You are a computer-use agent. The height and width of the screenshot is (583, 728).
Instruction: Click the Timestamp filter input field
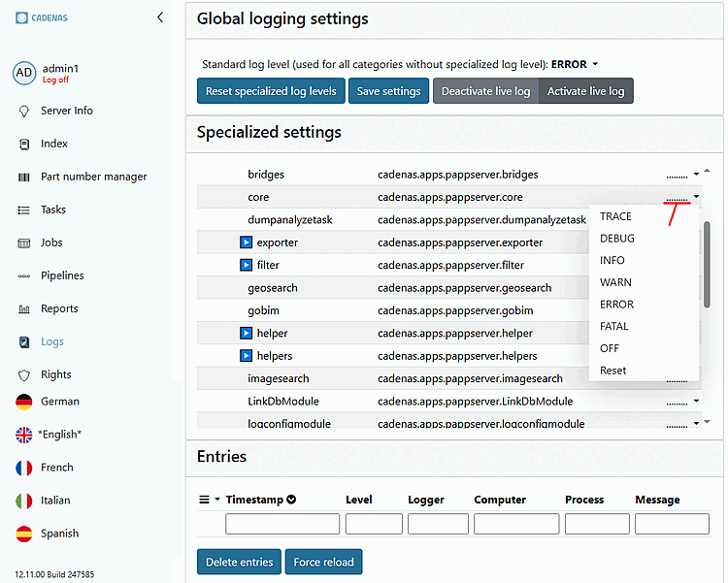[x=282, y=524]
